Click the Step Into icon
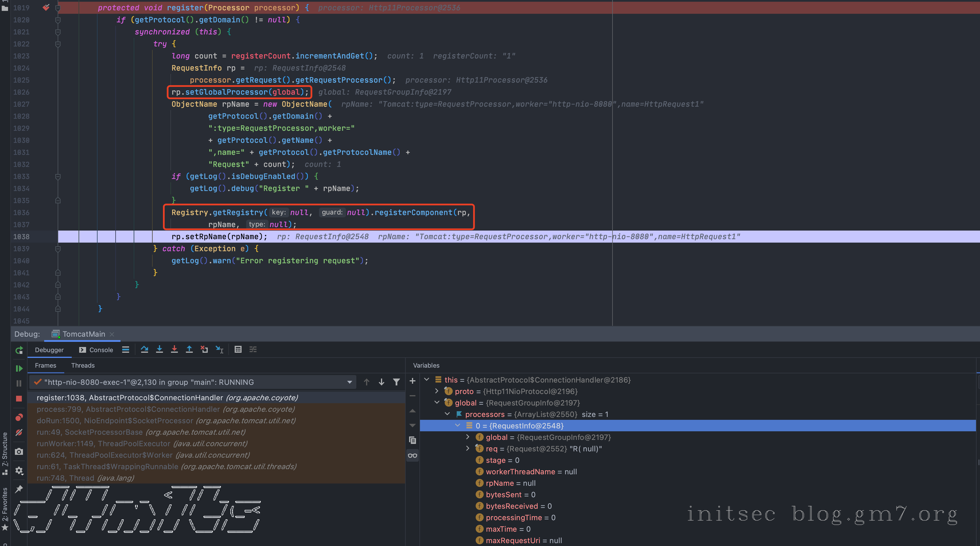This screenshot has width=980, height=546. point(160,350)
